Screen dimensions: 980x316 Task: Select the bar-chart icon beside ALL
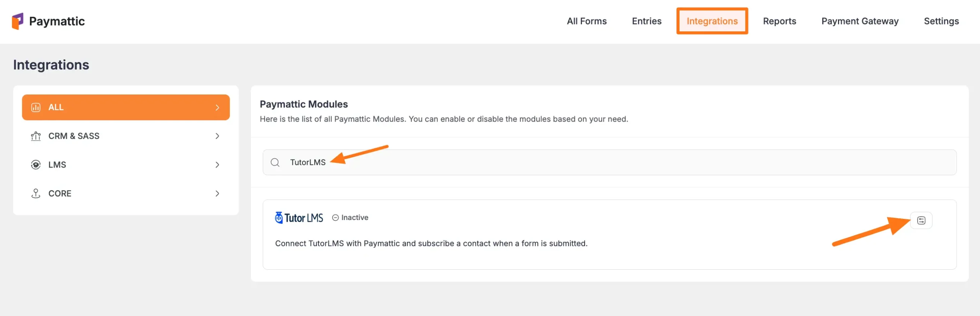pos(36,107)
